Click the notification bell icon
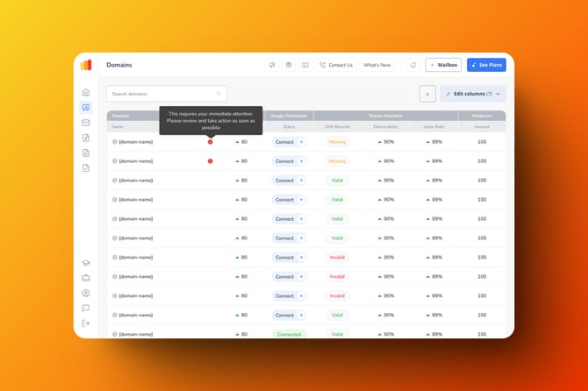The height and width of the screenshot is (391, 588). [412, 65]
